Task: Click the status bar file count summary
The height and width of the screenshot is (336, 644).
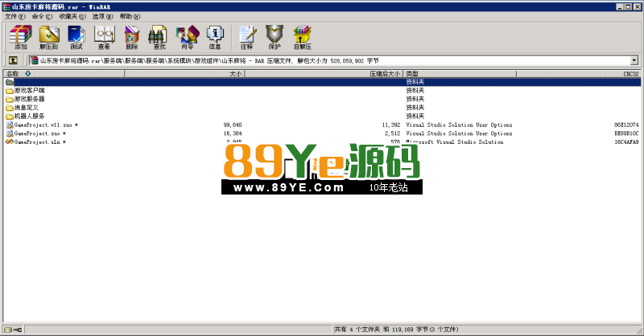Action: click(396, 330)
